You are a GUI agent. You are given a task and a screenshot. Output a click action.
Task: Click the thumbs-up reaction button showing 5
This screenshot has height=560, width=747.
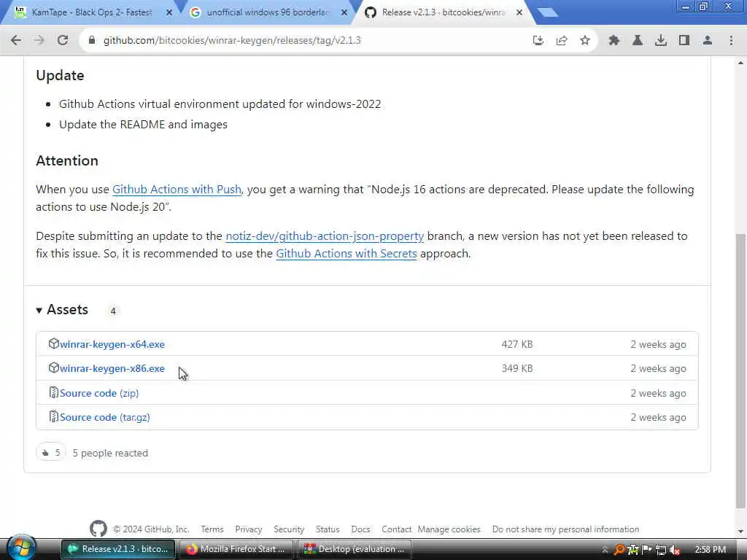point(50,452)
